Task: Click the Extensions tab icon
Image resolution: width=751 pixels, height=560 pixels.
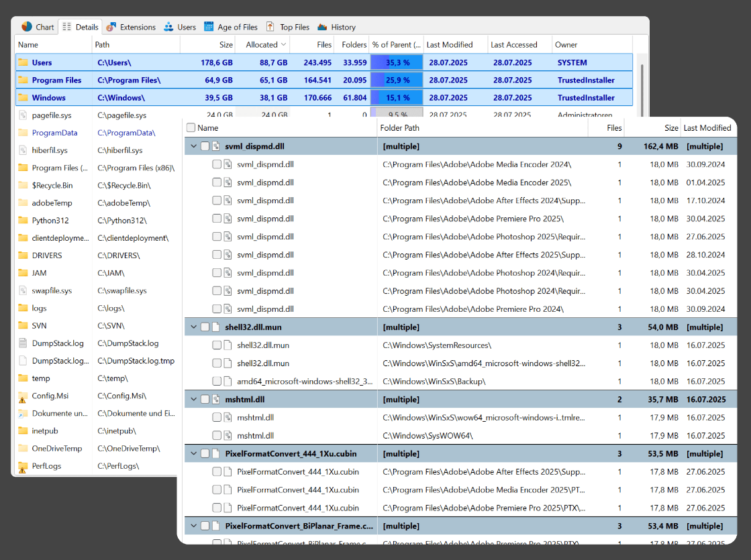Action: (111, 27)
